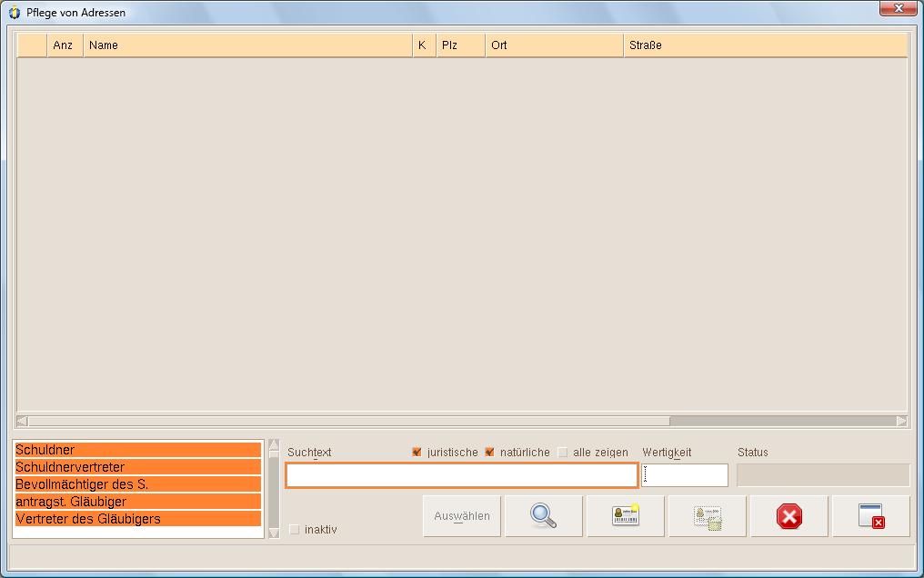The image size is (924, 578).
Task: Click the table's horizontal scrollbar right arrow
Action: [901, 421]
